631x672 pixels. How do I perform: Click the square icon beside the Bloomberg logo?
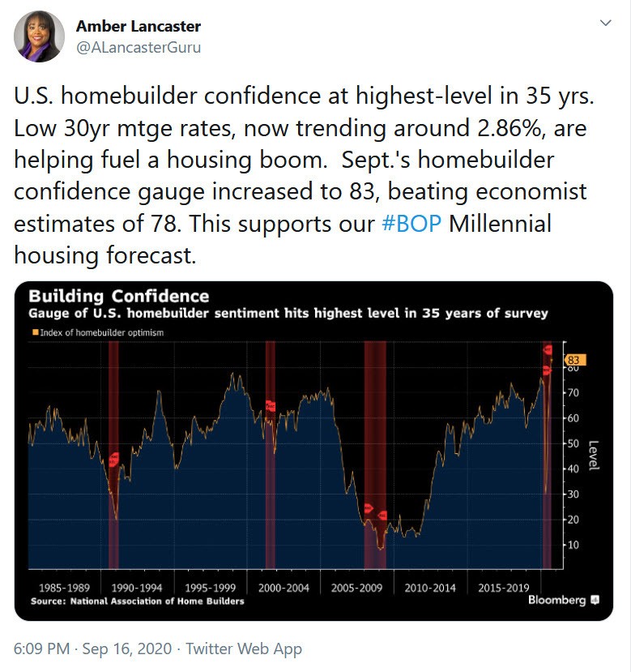(595, 600)
